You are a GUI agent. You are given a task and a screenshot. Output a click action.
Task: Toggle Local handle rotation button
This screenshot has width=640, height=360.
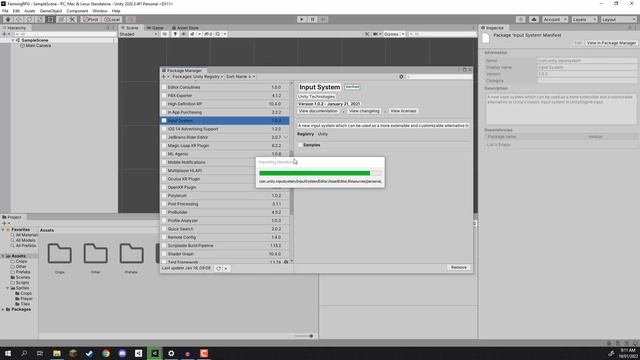[111, 19]
